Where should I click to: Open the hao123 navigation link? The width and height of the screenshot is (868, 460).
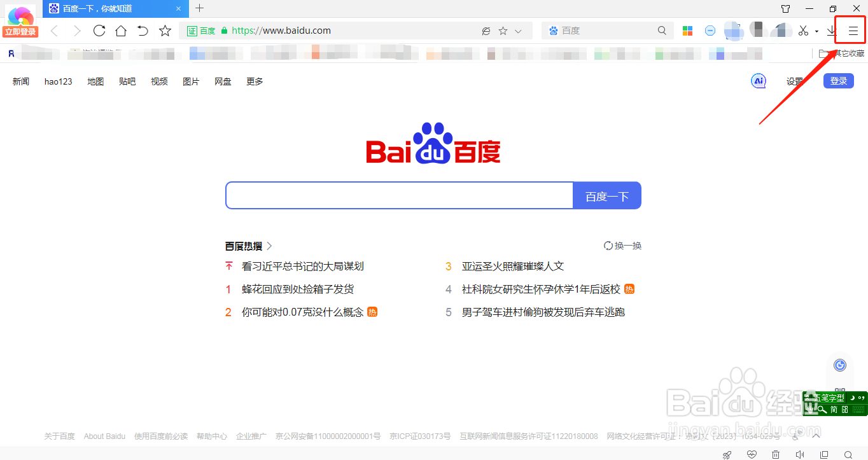coord(59,81)
